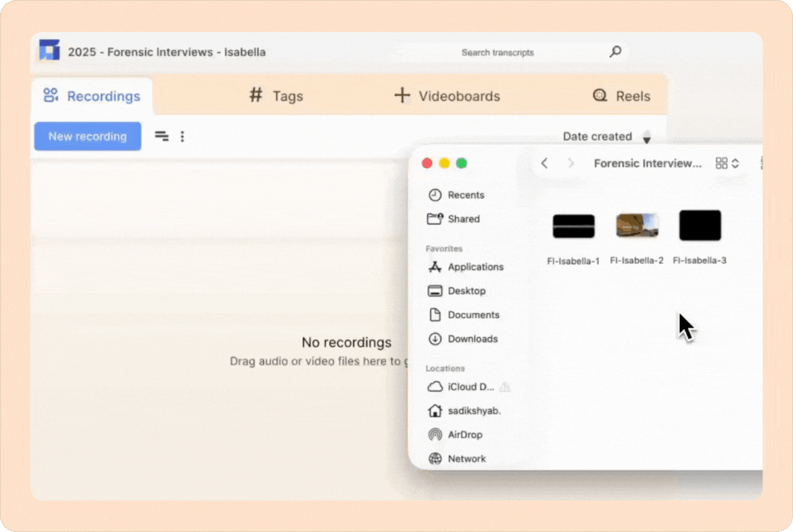Select the FI-Isabella-1 video file
This screenshot has width=793, height=532.
point(574,227)
